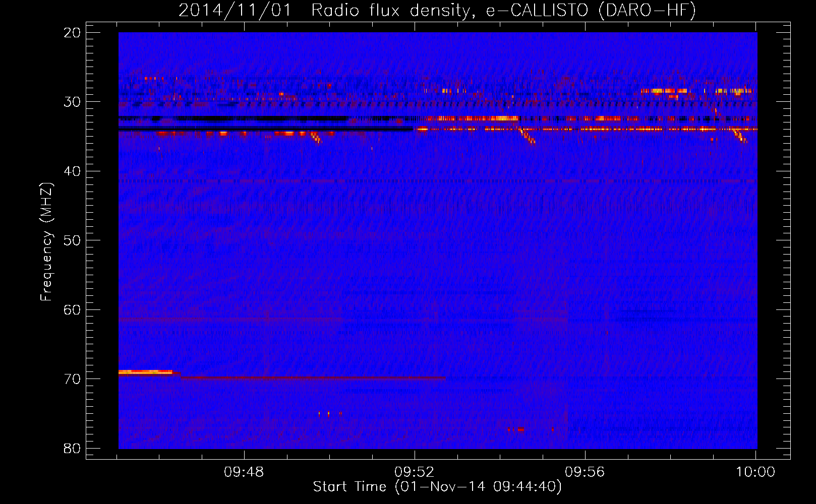
Task: Click the bright yellow band near 69 MHz
Action: (x=146, y=372)
